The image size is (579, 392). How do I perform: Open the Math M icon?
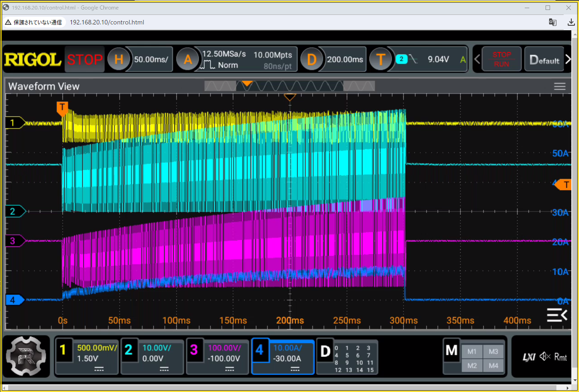[x=452, y=350]
